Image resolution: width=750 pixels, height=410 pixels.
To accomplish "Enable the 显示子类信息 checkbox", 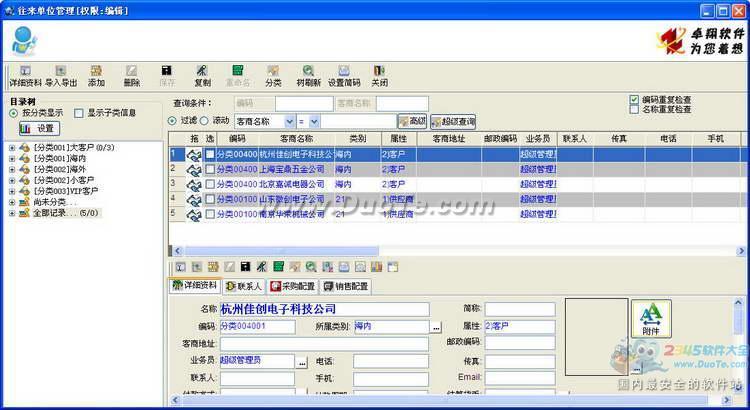I will (79, 113).
